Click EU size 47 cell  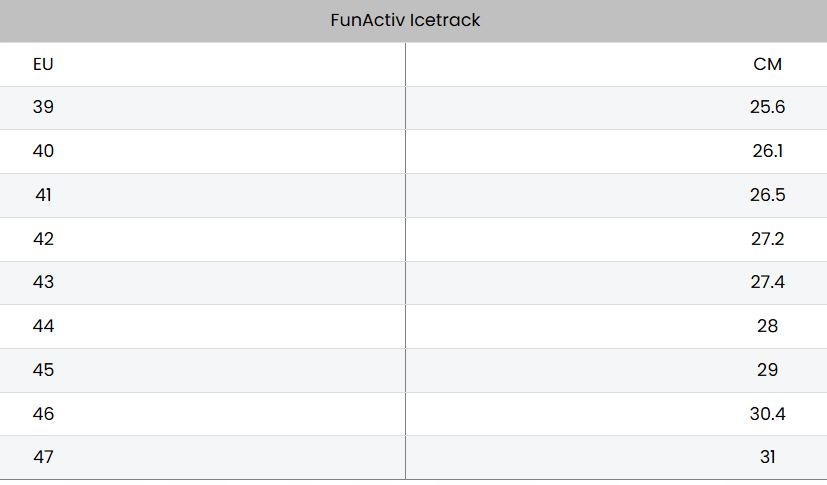[43, 457]
